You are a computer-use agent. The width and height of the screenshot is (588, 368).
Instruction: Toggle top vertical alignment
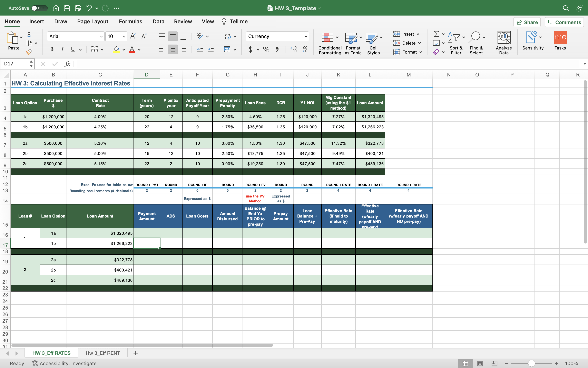162,36
